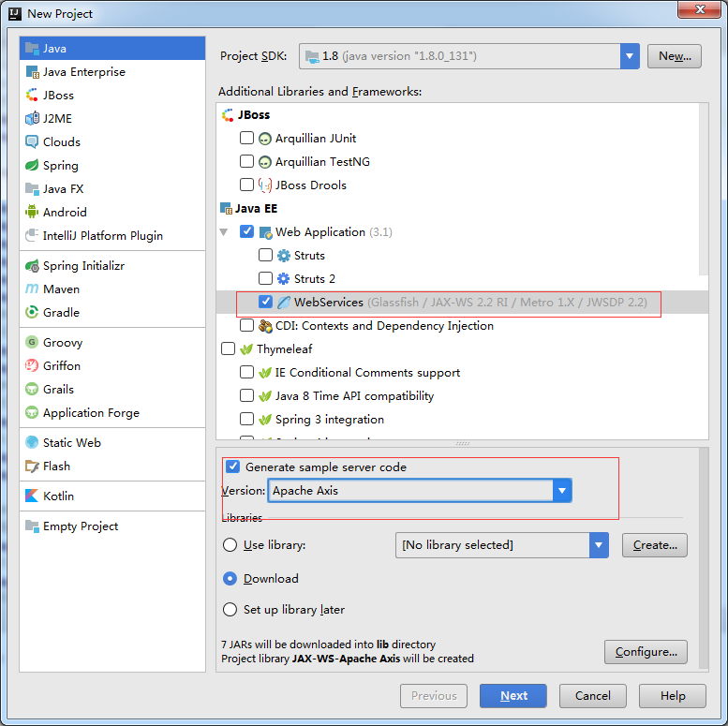Image resolution: width=728 pixels, height=726 pixels.
Task: Select the Java project type icon
Action: click(32, 49)
